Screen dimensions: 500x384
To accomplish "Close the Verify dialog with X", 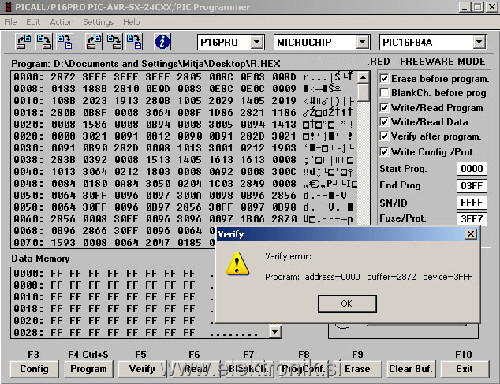I will pyautogui.click(x=471, y=234).
